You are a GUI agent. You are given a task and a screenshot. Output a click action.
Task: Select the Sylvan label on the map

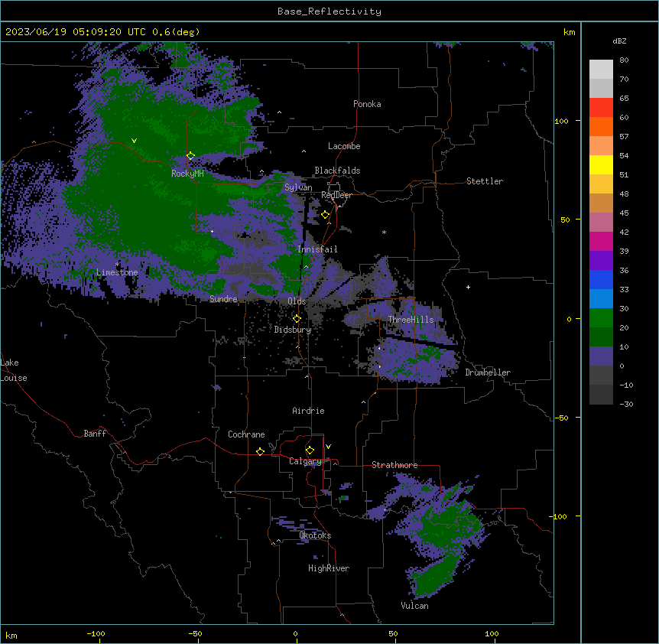pos(298,187)
